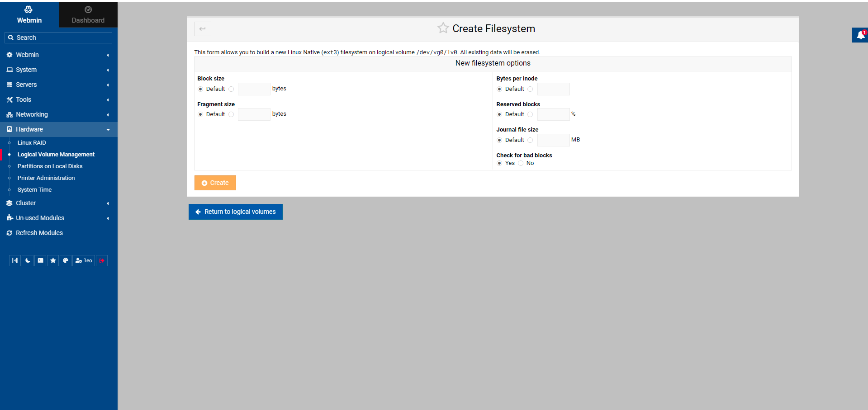Select Default radio for Fragment size
The width and height of the screenshot is (868, 410).
point(200,114)
